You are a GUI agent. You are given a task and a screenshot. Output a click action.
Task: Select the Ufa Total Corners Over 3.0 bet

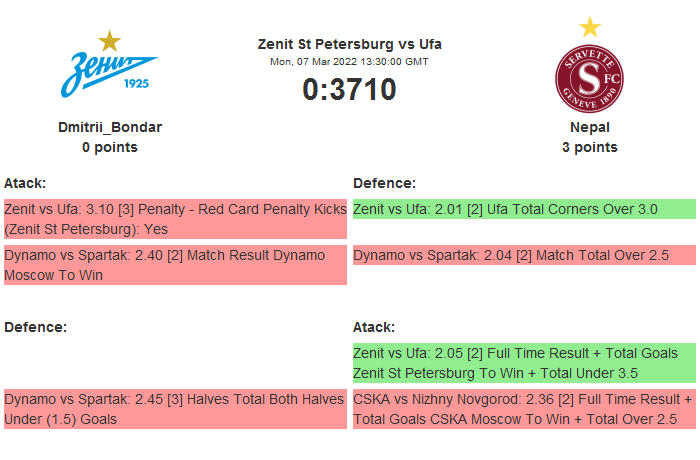pos(523,209)
